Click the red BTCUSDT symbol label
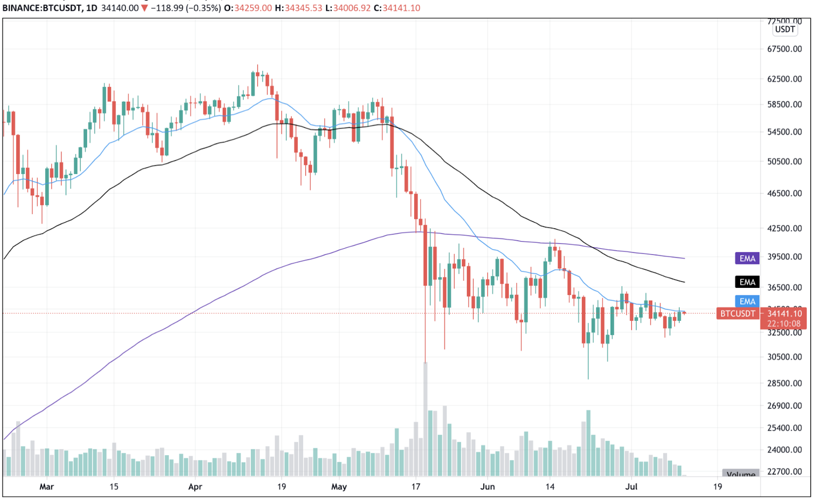Screen dimensions: 814x504 coord(738,313)
